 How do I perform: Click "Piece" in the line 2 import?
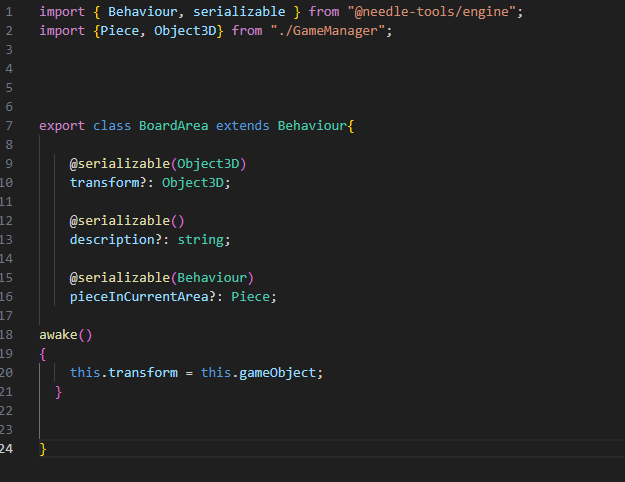pos(119,31)
